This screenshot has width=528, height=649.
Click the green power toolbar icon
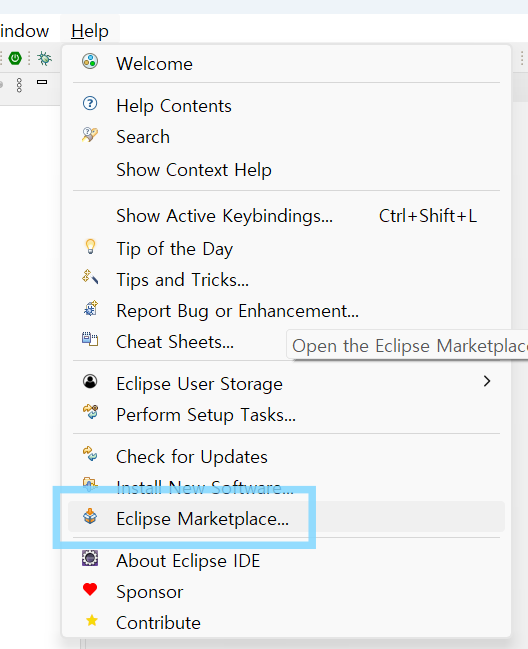(15, 58)
